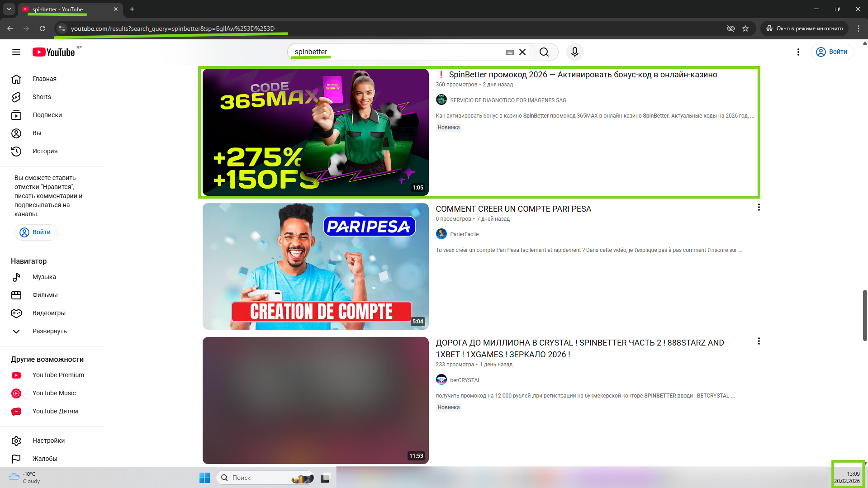Open more options for PARI PESA video

759,208
